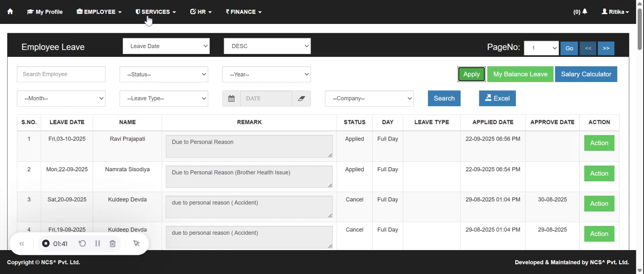Go to the Home icon in navbar
Viewport: 644px width, 274px height.
coord(10,11)
